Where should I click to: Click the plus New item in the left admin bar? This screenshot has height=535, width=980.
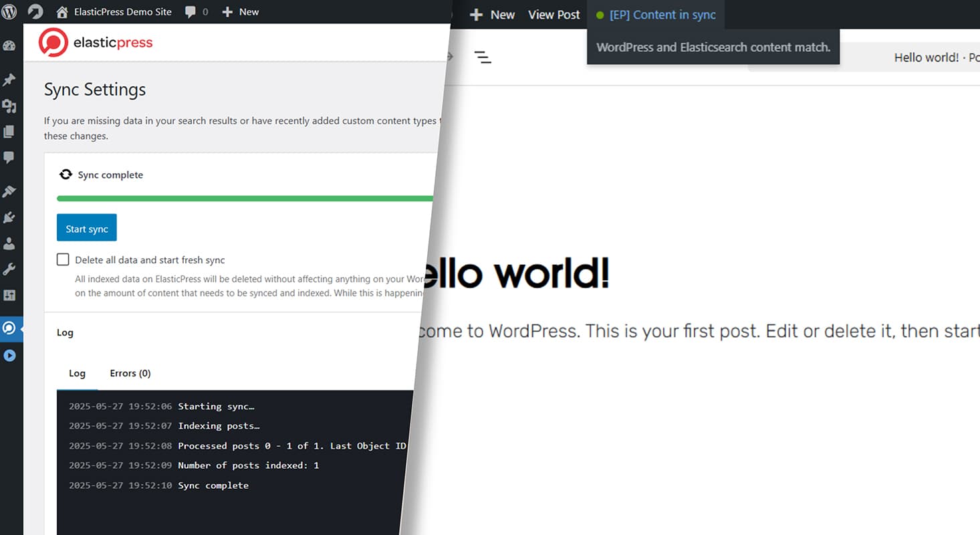coord(240,11)
